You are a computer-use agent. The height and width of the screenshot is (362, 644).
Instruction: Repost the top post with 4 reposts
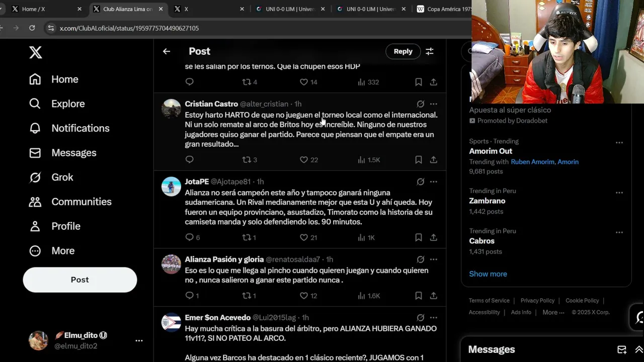coord(250,82)
